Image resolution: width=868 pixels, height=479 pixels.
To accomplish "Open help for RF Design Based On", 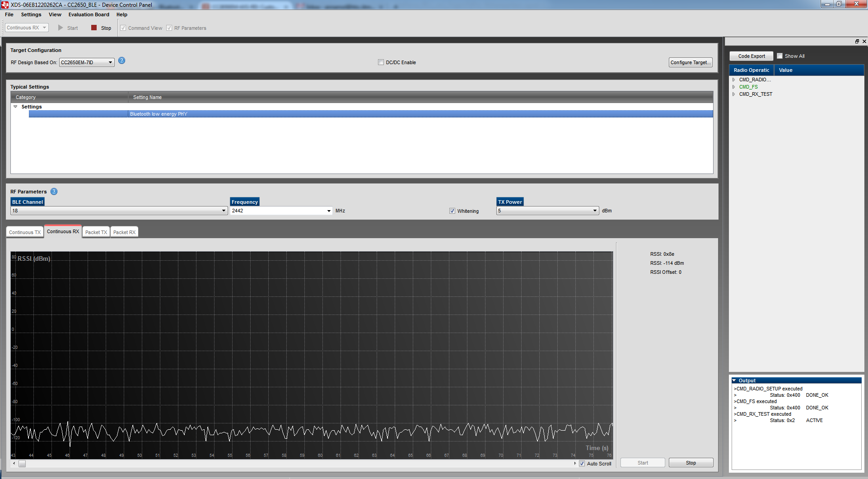I will 122,61.
